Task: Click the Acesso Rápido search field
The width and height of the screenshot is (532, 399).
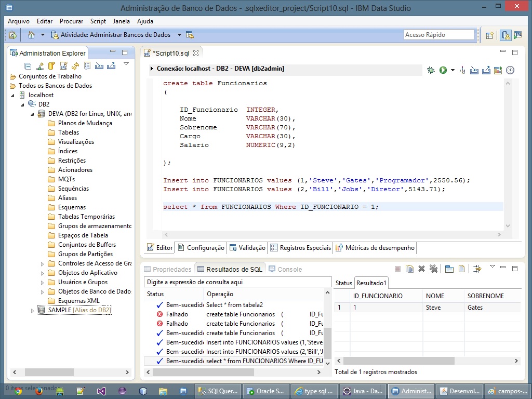Action: click(x=438, y=35)
